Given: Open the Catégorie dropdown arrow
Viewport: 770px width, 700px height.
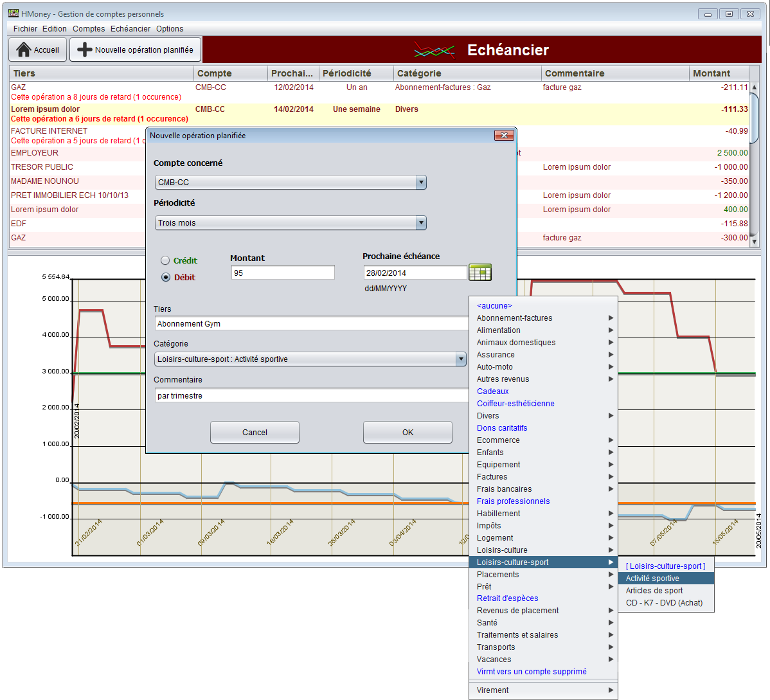Looking at the screenshot, I should point(461,359).
